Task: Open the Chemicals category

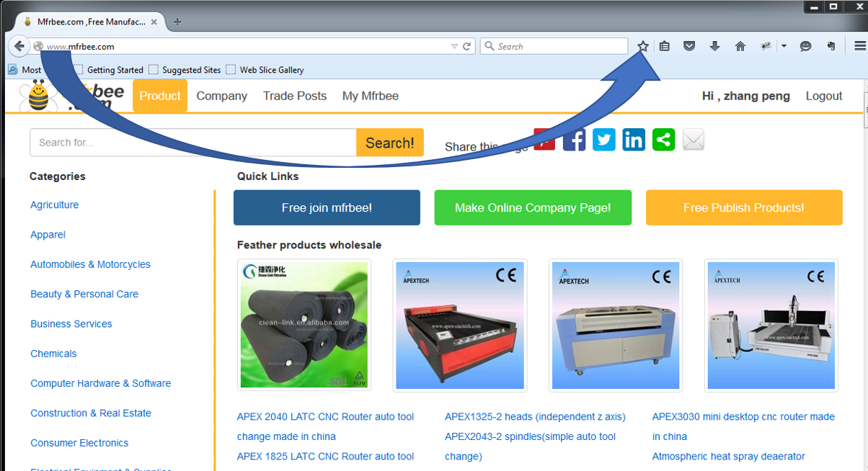Action: (53, 354)
